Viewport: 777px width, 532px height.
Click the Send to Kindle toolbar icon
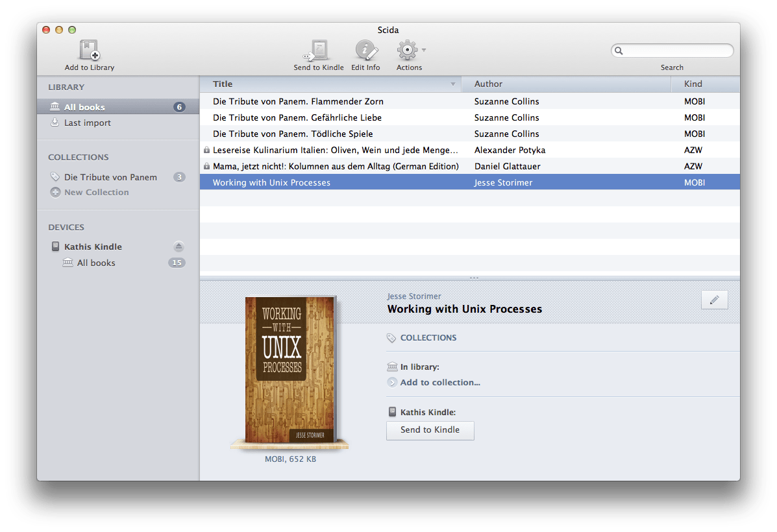[x=318, y=49]
